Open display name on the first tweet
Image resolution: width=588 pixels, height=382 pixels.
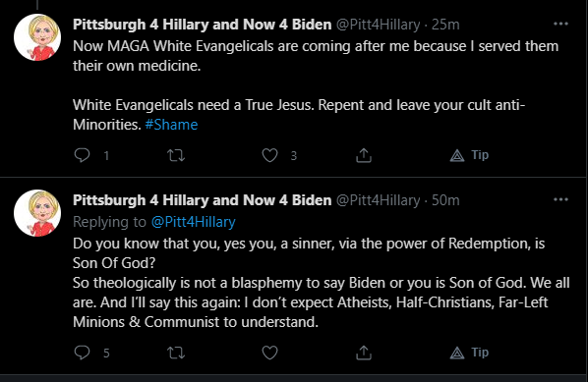[x=203, y=25]
